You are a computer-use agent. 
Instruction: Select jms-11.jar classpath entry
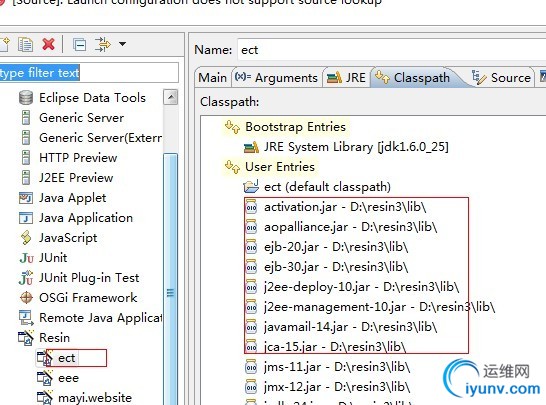click(337, 367)
